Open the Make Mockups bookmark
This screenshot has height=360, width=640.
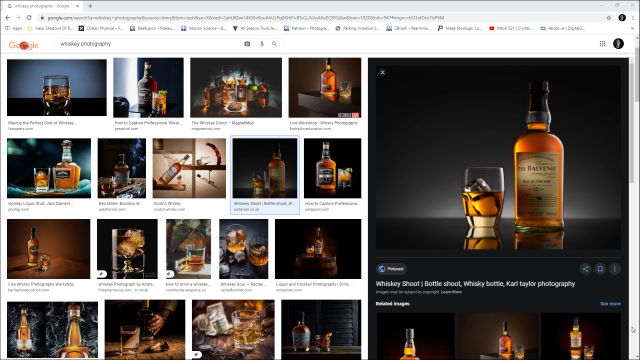460,28
